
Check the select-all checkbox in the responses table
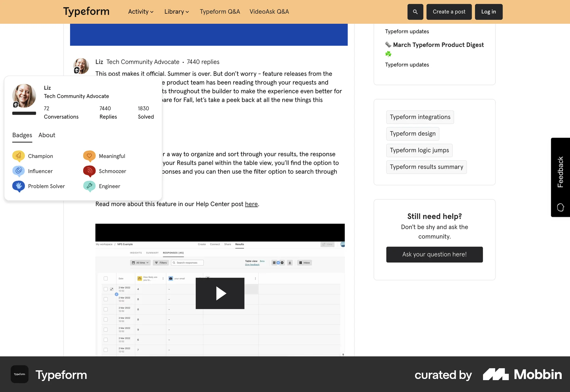[x=106, y=279]
